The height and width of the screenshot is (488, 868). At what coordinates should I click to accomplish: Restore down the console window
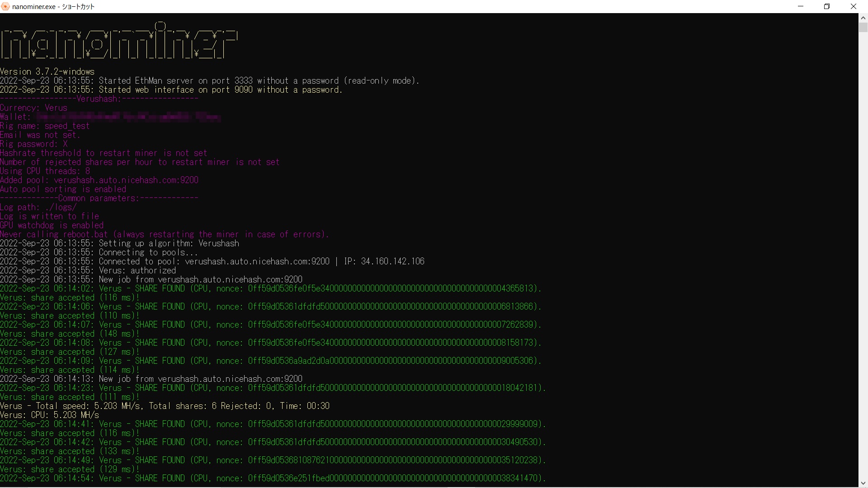click(827, 6)
